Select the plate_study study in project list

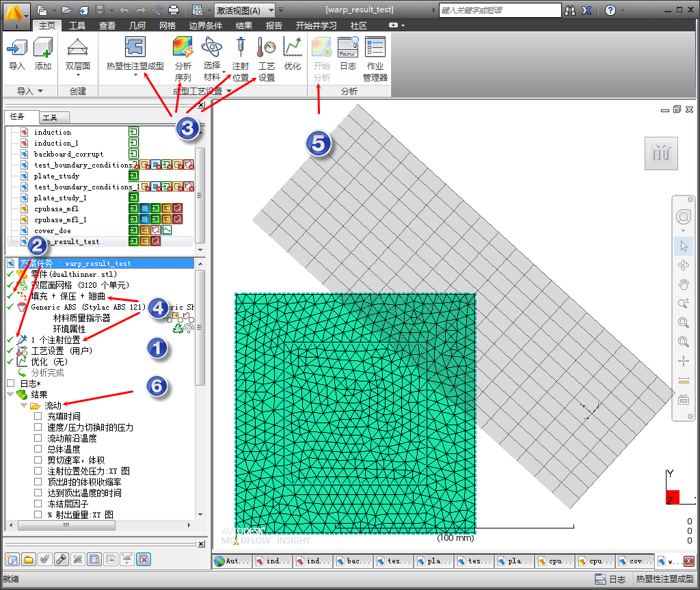coord(56,176)
